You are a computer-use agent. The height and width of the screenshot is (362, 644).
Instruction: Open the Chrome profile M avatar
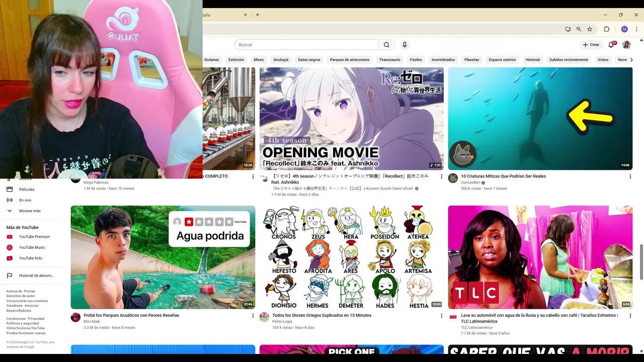click(x=624, y=29)
